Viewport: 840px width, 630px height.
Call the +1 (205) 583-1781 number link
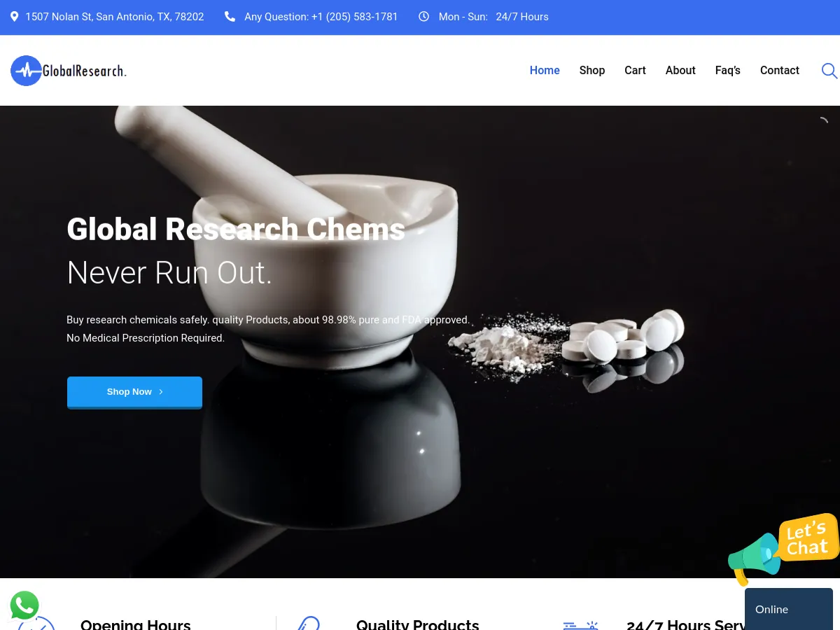click(354, 16)
